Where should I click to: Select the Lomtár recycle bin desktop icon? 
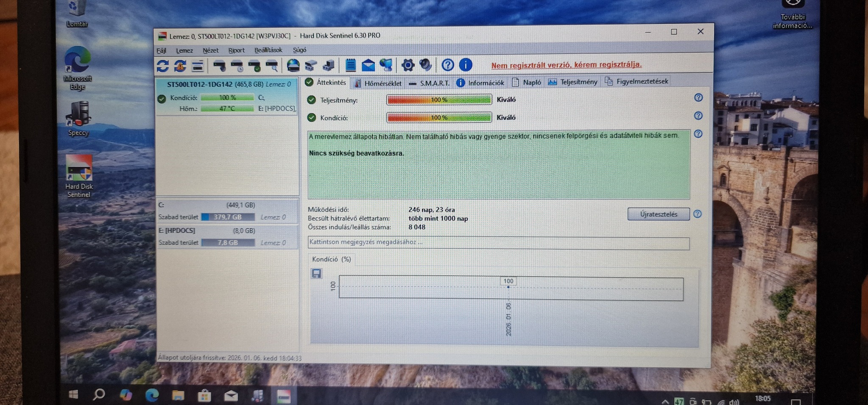pyautogui.click(x=77, y=14)
